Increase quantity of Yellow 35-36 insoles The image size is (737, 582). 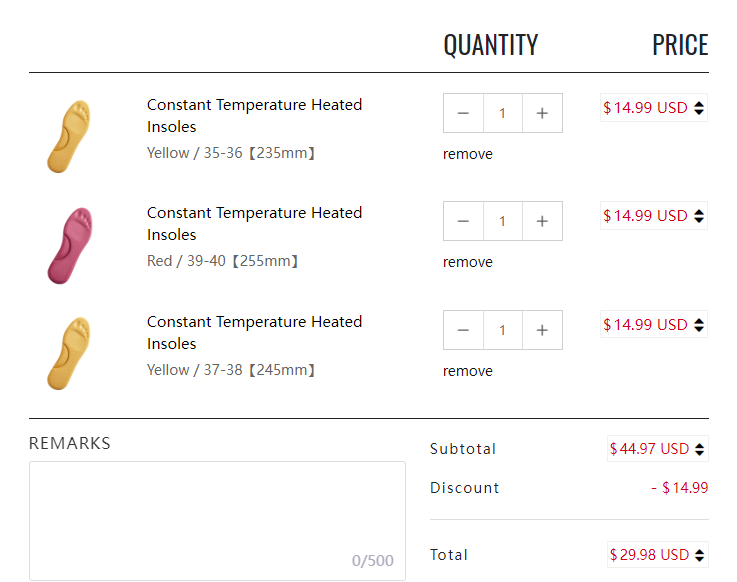click(542, 113)
